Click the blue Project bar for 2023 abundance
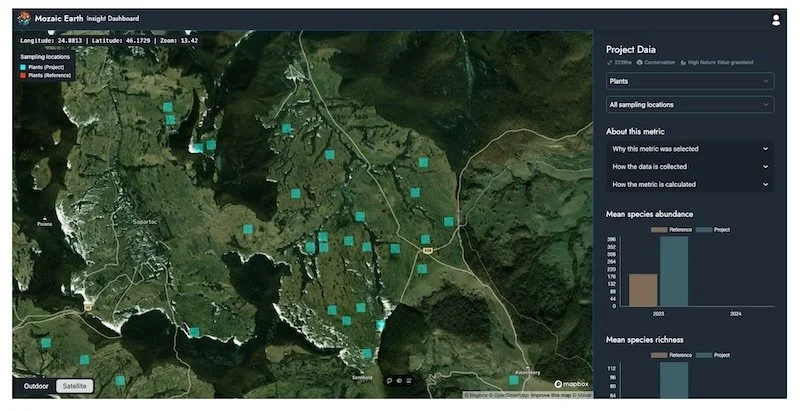The width and height of the screenshot is (800, 411). (x=674, y=271)
